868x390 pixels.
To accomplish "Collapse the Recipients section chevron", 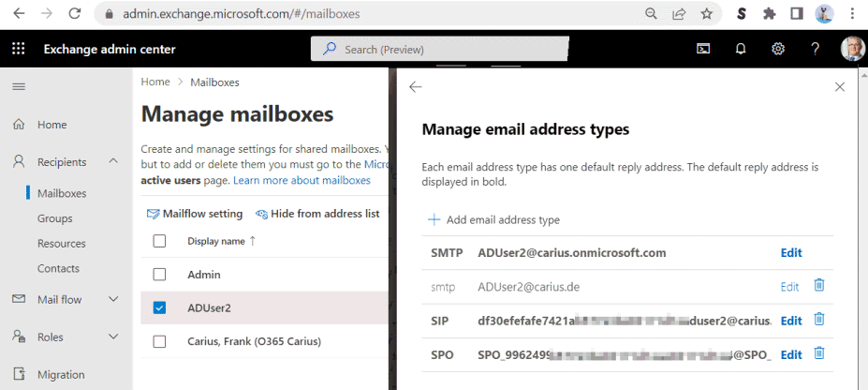I will (113, 161).
